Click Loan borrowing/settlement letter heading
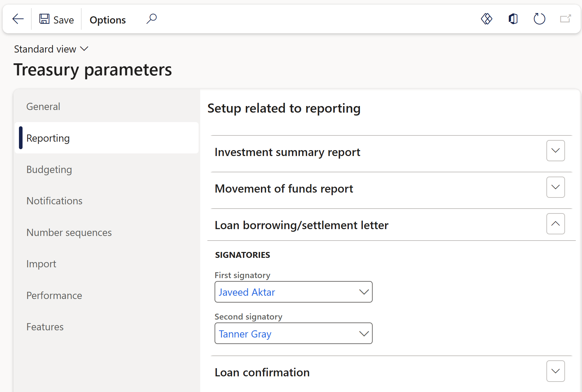Image resolution: width=582 pixels, height=392 pixels. [301, 225]
